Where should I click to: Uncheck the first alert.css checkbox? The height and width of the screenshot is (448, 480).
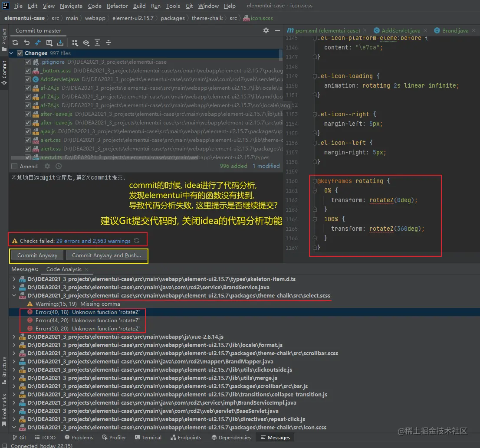28,140
